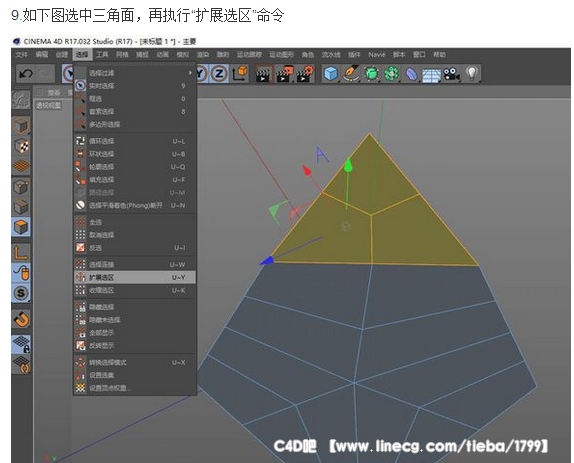
Task: Open the 文件 (File) menu
Action: point(22,55)
